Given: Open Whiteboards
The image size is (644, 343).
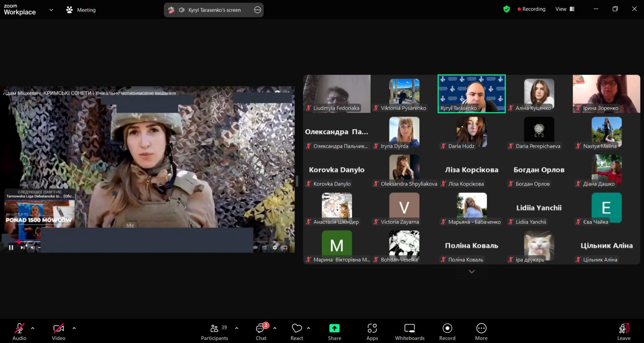Looking at the screenshot, I should coord(409,332).
